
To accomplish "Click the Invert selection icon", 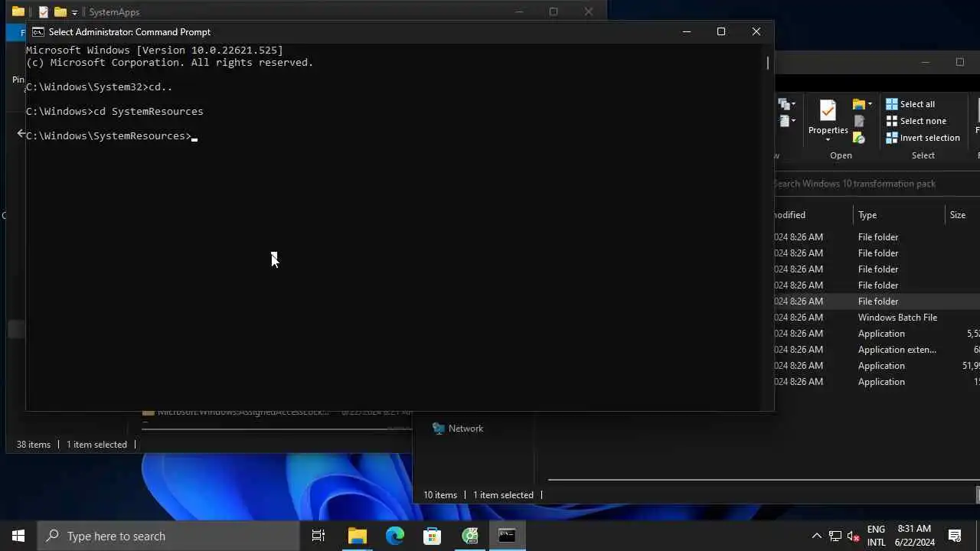I will (891, 138).
